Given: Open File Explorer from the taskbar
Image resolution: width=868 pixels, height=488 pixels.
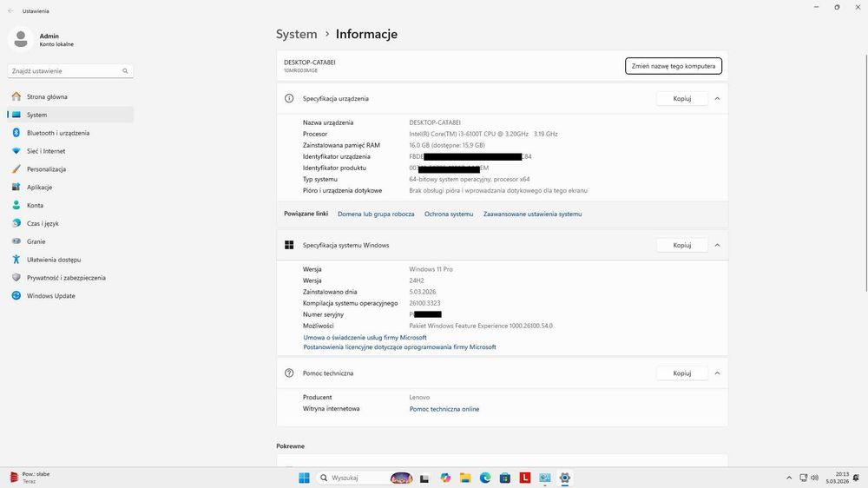Looking at the screenshot, I should (x=465, y=478).
